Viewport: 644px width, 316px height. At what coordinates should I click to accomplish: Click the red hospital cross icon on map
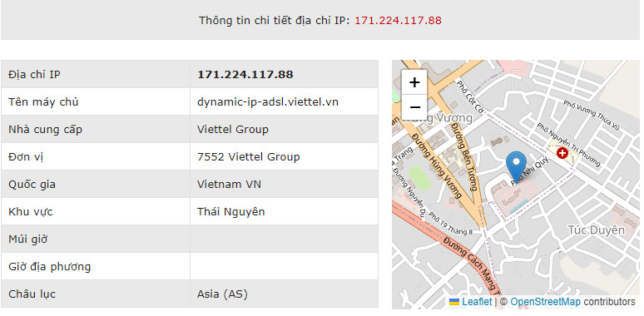[562, 154]
